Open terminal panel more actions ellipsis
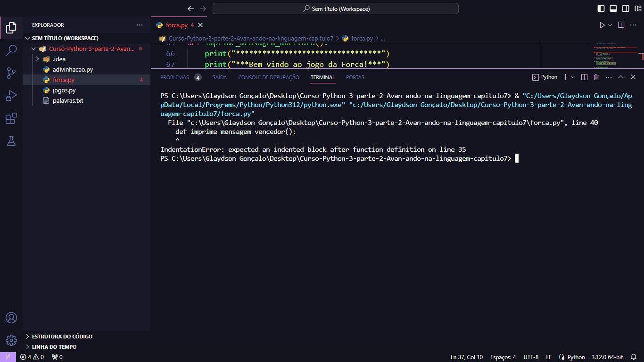Image resolution: width=644 pixels, height=362 pixels. click(608, 77)
